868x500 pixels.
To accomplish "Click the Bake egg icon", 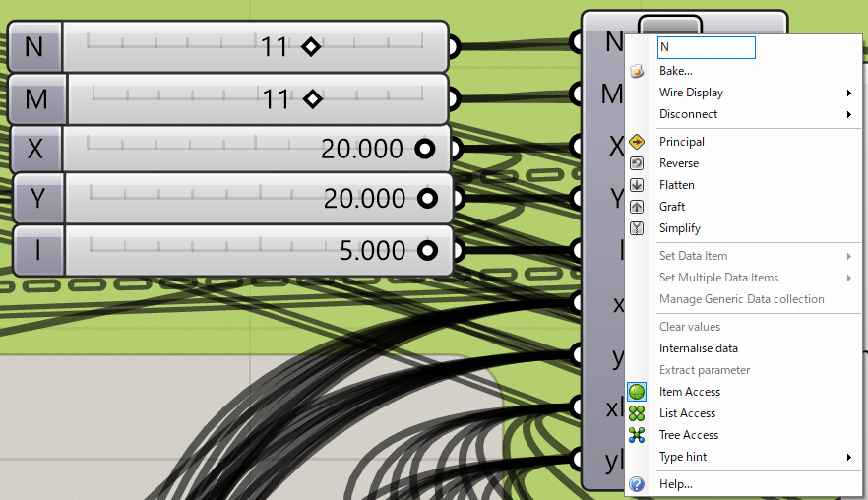I will pyautogui.click(x=637, y=71).
